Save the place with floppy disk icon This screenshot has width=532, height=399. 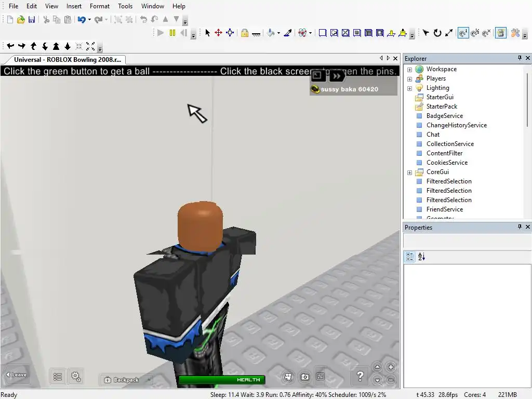[32, 20]
